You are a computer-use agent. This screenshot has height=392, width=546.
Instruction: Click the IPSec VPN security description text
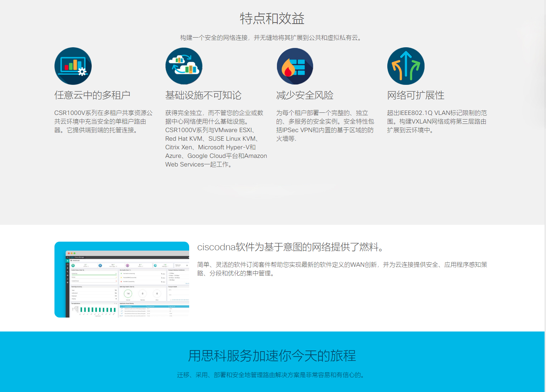tap(325, 126)
